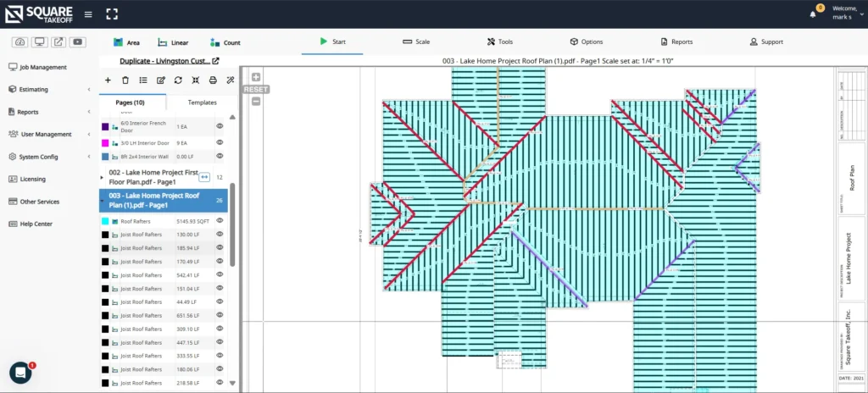
Task: Open the YouTube video icon button
Action: click(x=77, y=42)
